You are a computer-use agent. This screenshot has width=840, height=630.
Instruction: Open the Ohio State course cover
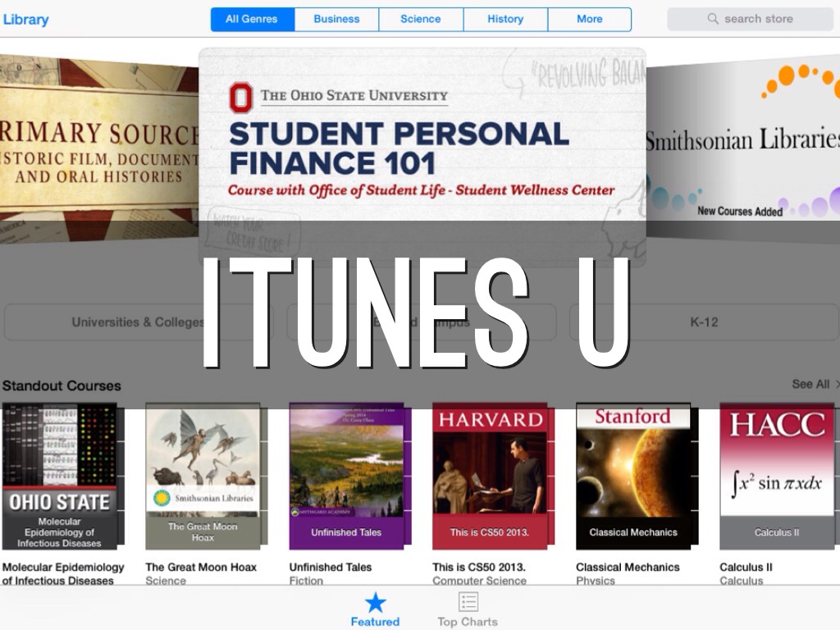[x=60, y=477]
